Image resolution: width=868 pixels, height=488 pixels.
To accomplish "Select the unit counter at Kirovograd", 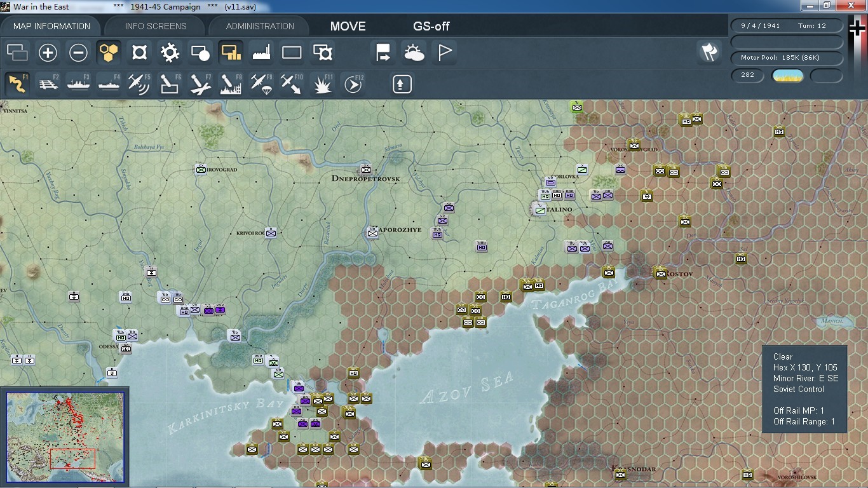I will 201,169.
